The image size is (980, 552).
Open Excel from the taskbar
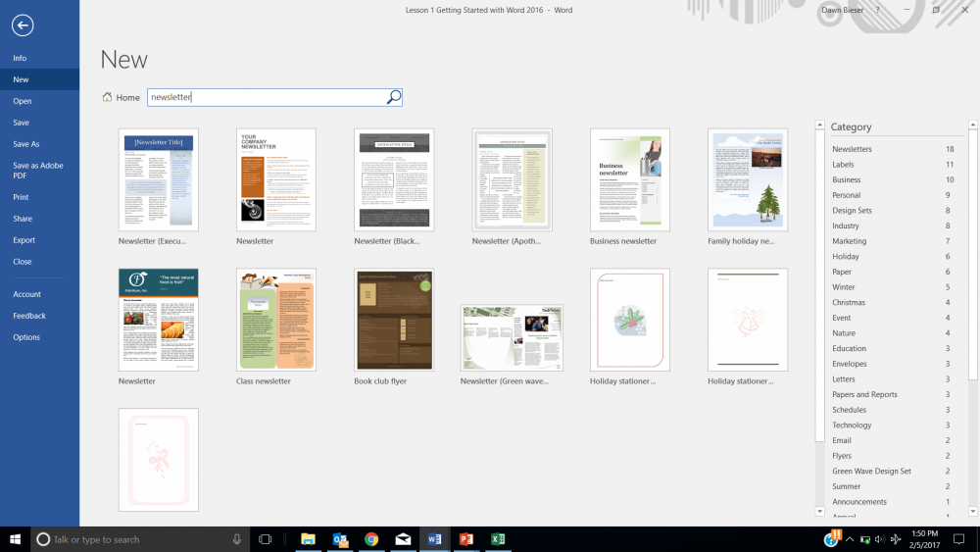point(497,539)
